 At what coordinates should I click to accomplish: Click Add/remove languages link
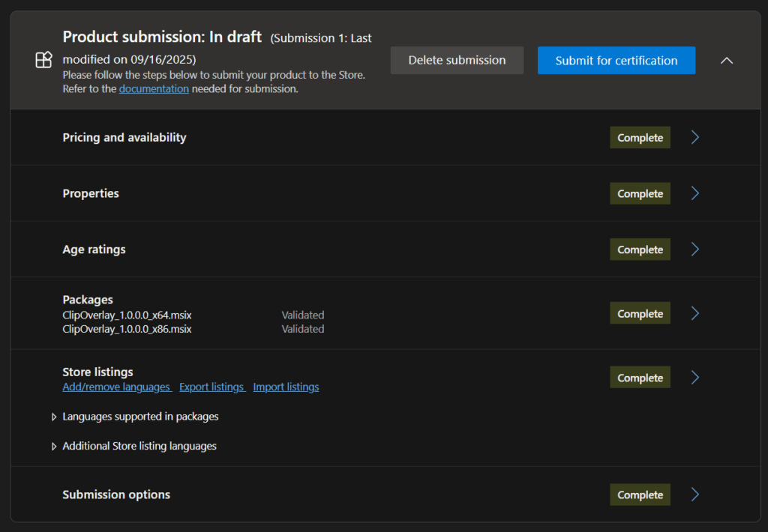pyautogui.click(x=116, y=387)
